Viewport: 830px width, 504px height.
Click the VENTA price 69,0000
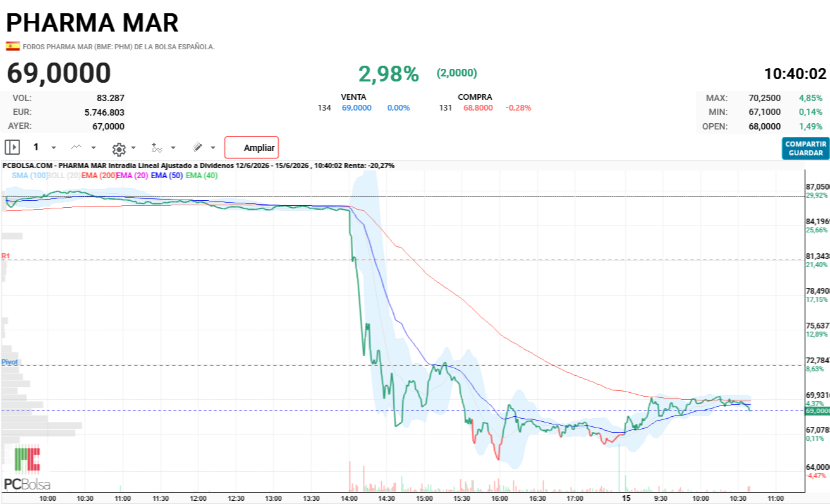click(x=357, y=108)
